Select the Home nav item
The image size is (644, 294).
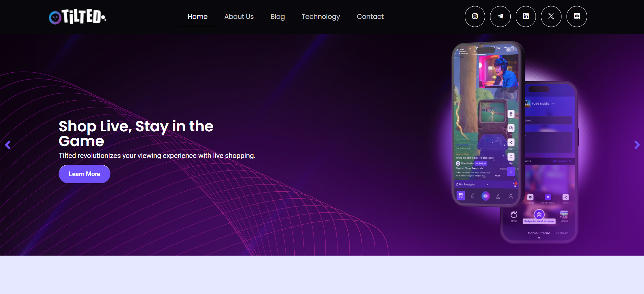click(x=197, y=17)
